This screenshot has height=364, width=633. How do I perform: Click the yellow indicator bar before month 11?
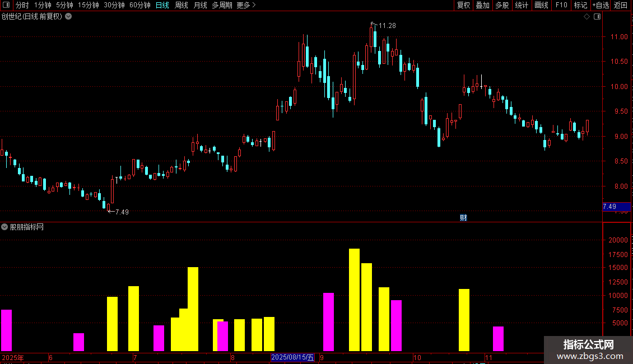464,320
